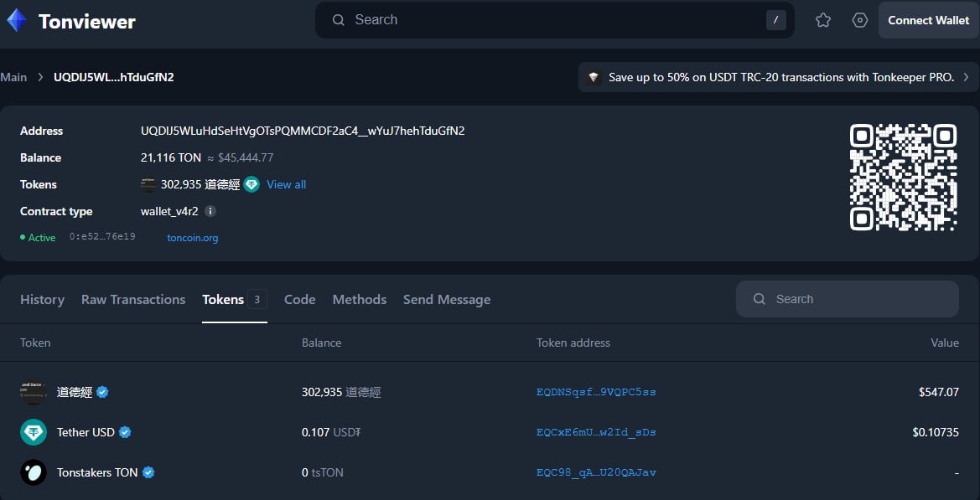This screenshot has width=980, height=500.
Task: Click the Tether USD token name
Action: (x=86, y=432)
